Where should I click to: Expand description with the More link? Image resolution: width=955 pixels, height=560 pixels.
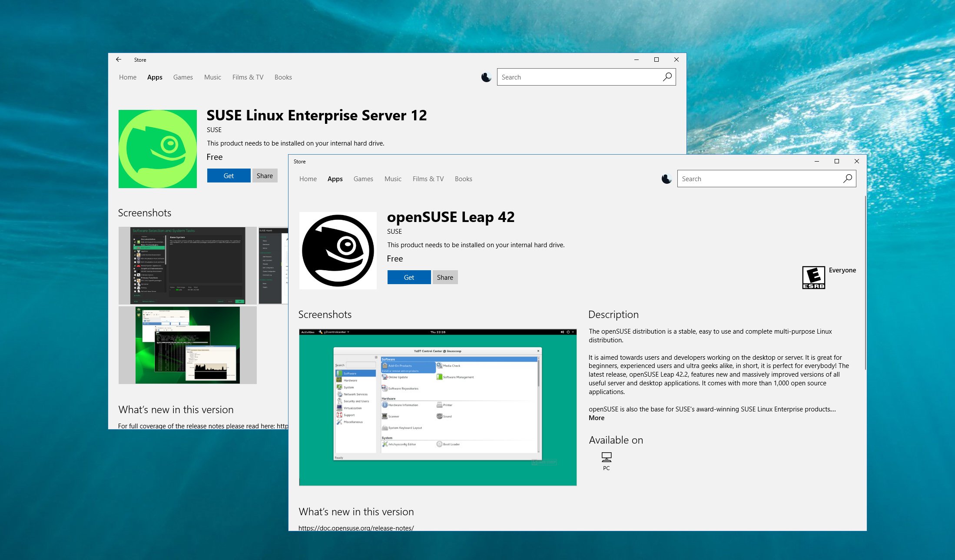(596, 418)
